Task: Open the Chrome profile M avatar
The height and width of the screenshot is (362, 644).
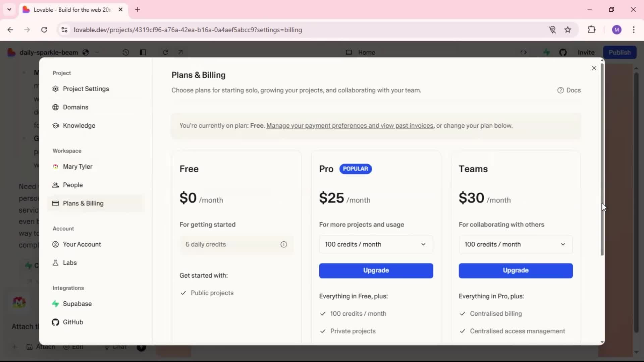Action: click(616, 30)
